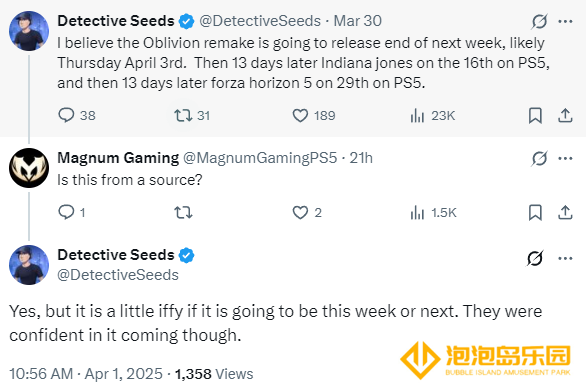Open Magnum Gaming avatar
Image resolution: width=586 pixels, height=386 pixels.
[29, 168]
